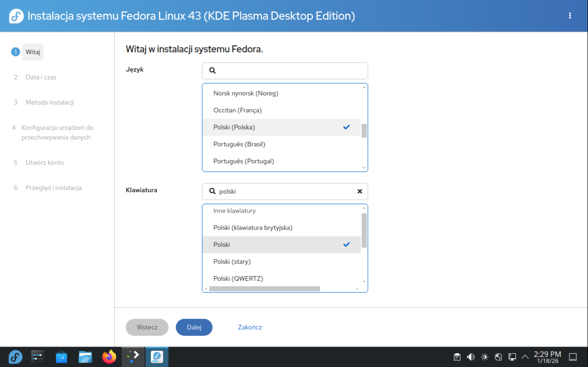Open the clipboard icon in the system tray
Screen dimensions: 588x367
pos(457,357)
